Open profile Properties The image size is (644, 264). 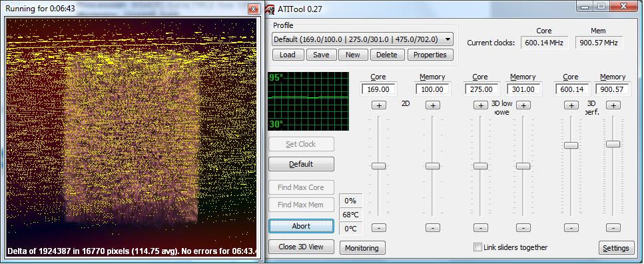coord(430,55)
